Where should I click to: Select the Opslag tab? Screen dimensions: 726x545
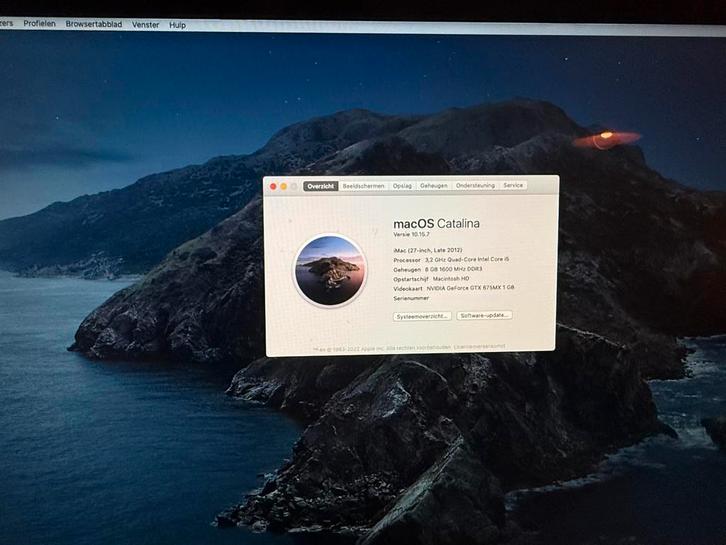pos(402,186)
